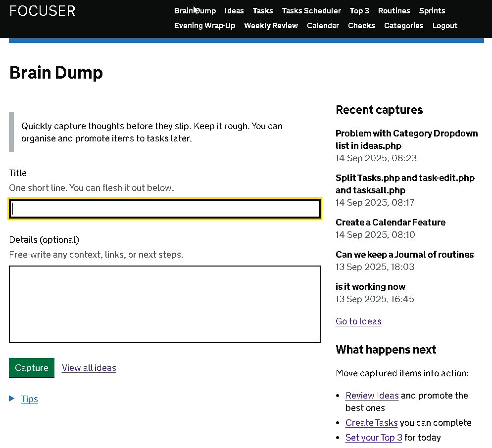Go to the Checks page
This screenshot has width=492, height=448.
click(x=361, y=25)
